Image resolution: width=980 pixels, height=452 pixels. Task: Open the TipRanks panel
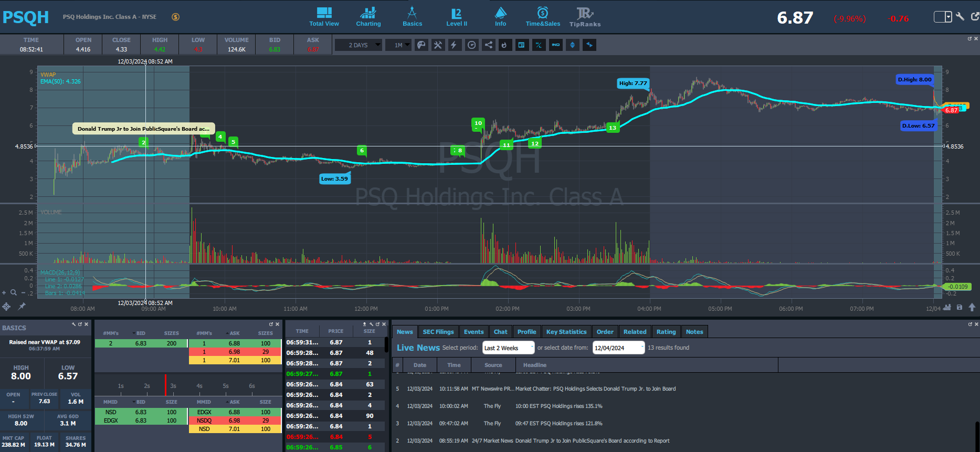tap(585, 17)
